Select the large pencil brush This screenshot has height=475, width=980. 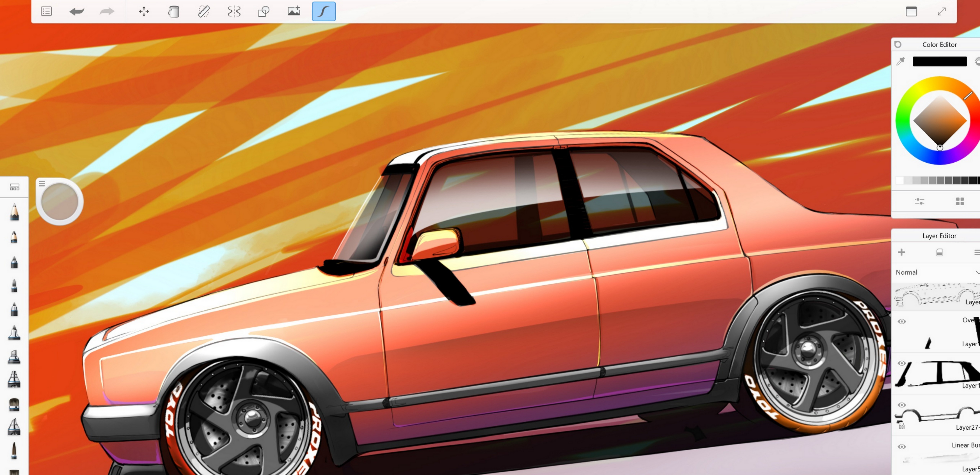pos(15,212)
